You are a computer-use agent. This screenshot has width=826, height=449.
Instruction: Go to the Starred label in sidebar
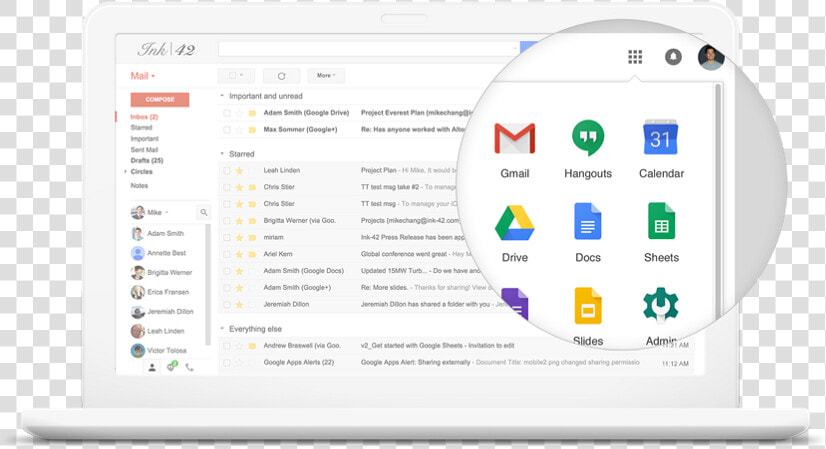[x=141, y=128]
